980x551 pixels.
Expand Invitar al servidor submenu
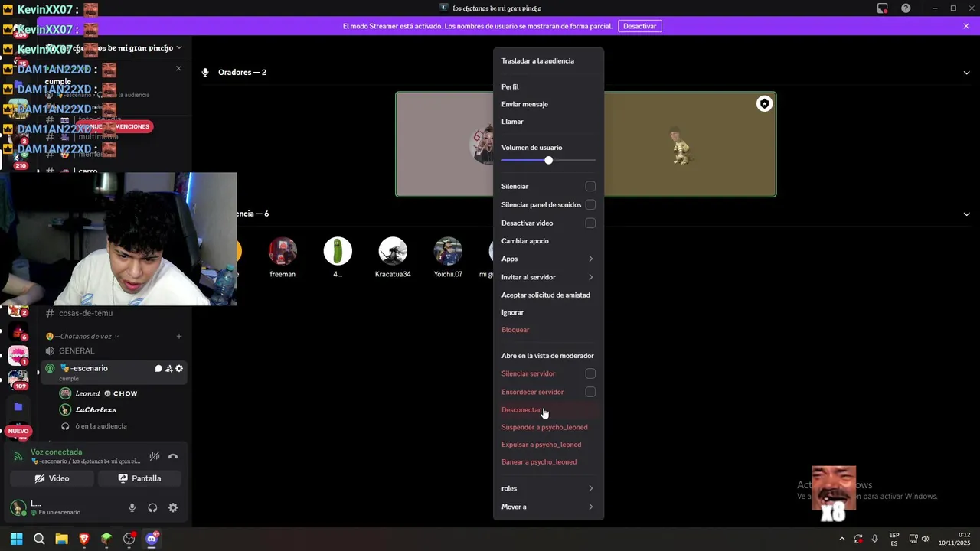(x=548, y=277)
